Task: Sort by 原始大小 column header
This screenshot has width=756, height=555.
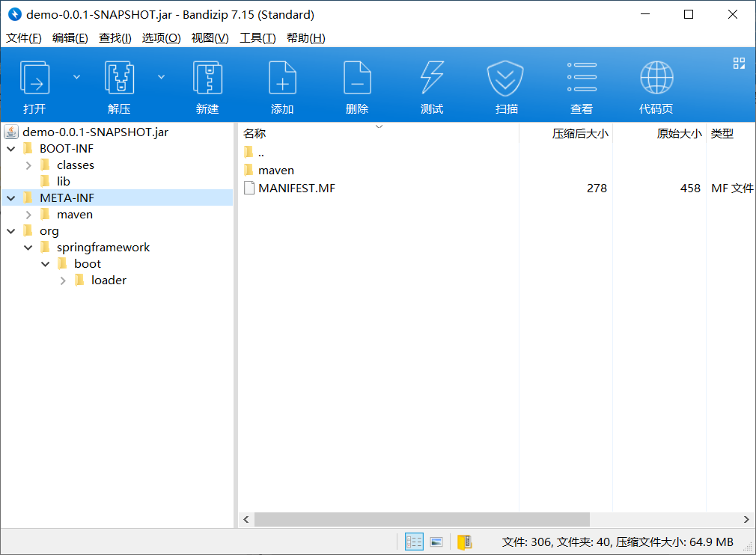Action: point(659,133)
